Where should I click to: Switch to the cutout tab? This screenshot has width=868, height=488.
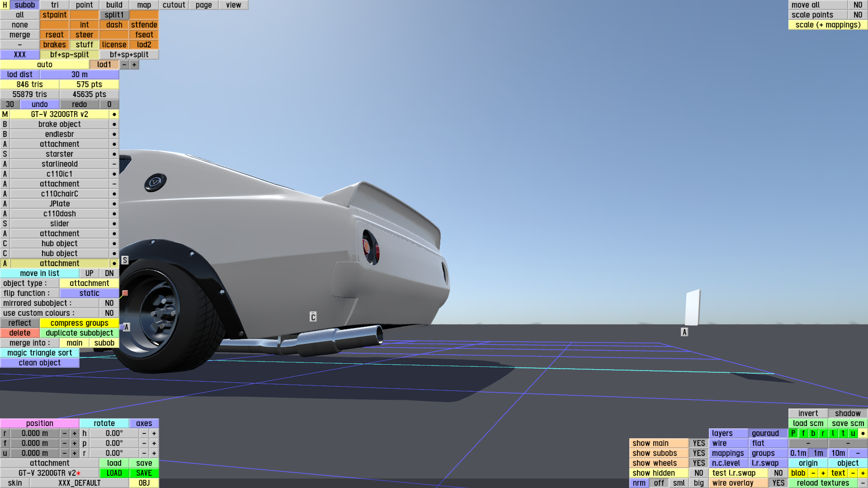(174, 5)
